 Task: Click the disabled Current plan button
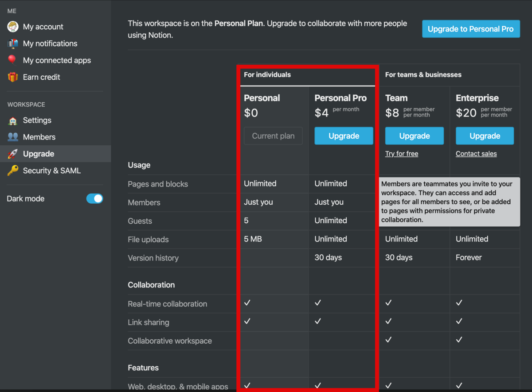click(273, 136)
